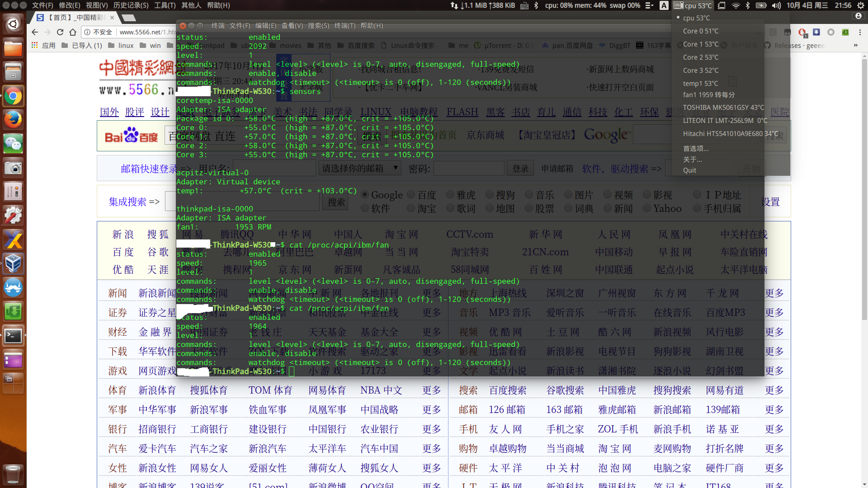This screenshot has height=488, width=868.
Task: Open the 126 邮箱 link
Action: pyautogui.click(x=507, y=409)
